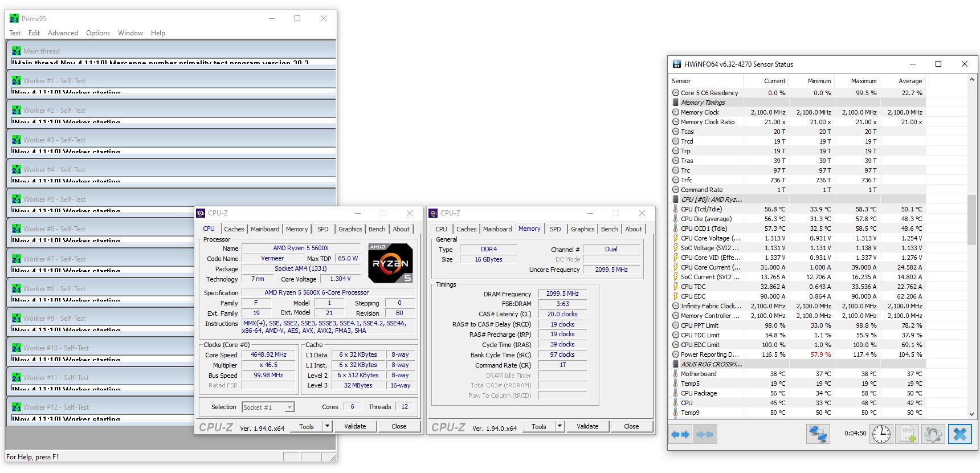
Task: Open the Selection Socket #1 combo box
Action: click(x=268, y=407)
